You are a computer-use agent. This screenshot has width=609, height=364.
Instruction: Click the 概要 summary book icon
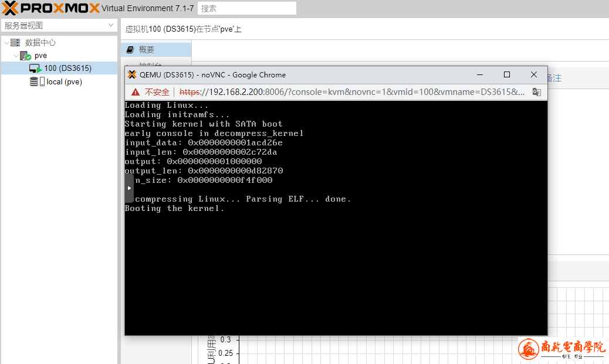[x=130, y=50]
